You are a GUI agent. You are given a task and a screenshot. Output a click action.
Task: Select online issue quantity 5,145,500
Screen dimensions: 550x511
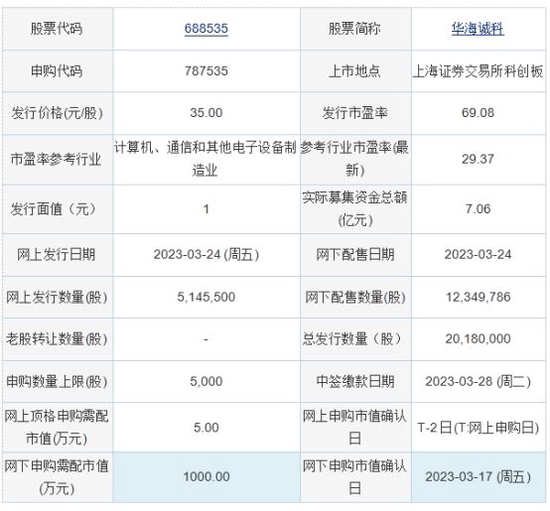(206, 297)
